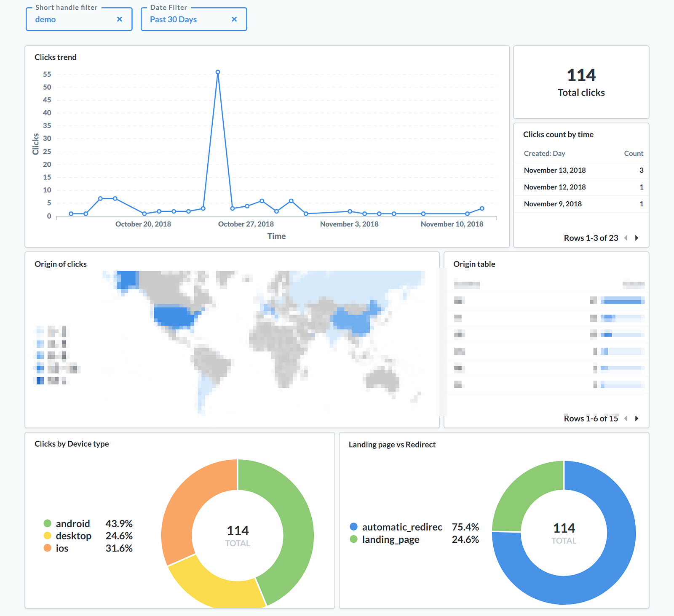Click the blue automatic_redirec legend dot
The height and width of the screenshot is (616, 674).
pyautogui.click(x=353, y=527)
